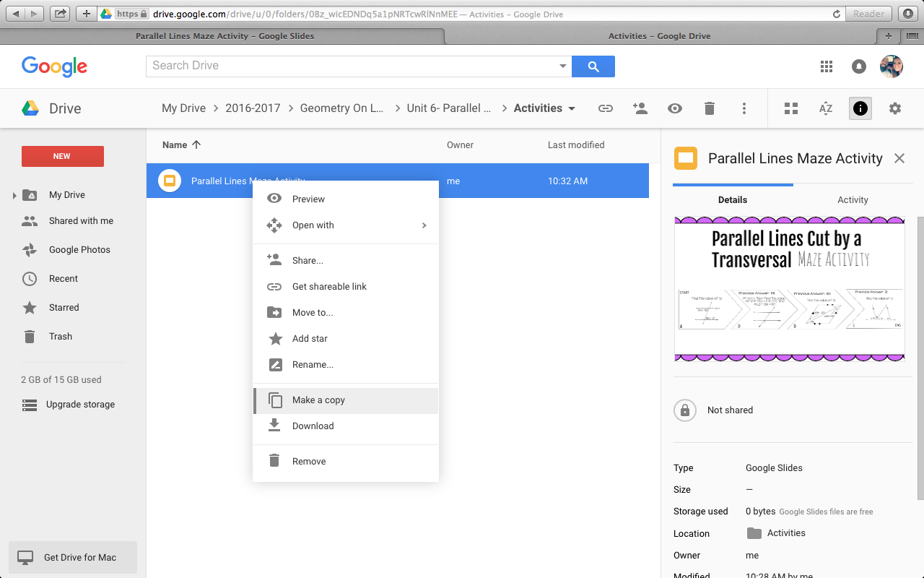Click the A-Z sort icon
This screenshot has width=924, height=578.
pyautogui.click(x=825, y=108)
